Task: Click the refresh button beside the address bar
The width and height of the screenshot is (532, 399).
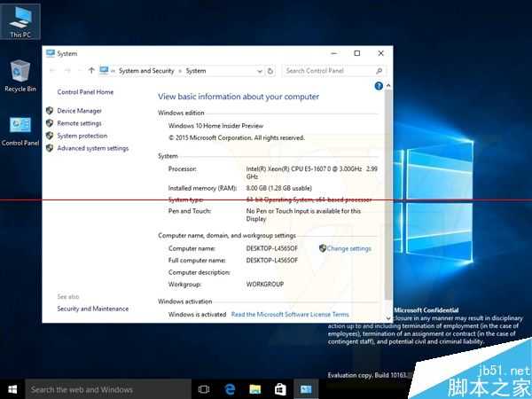Action: [x=270, y=71]
